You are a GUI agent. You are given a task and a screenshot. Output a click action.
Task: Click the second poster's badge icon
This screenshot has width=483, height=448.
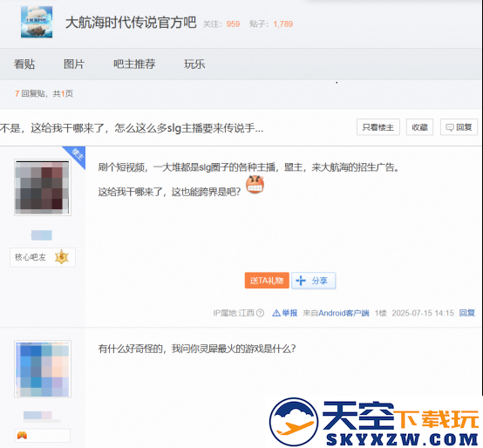coord(22,436)
